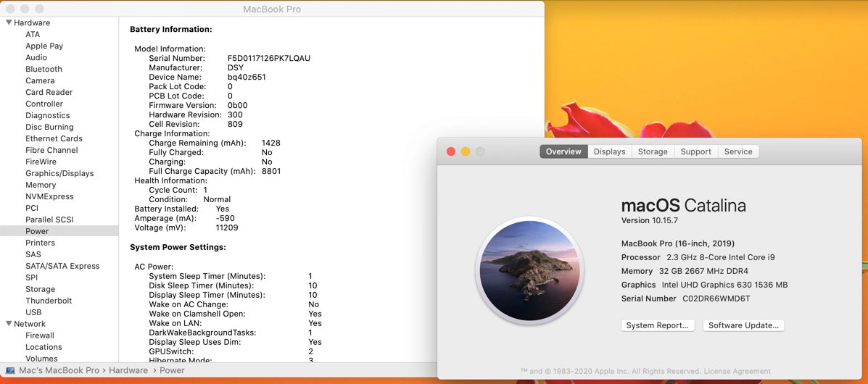Click the laptop icon in path bar

point(10,370)
